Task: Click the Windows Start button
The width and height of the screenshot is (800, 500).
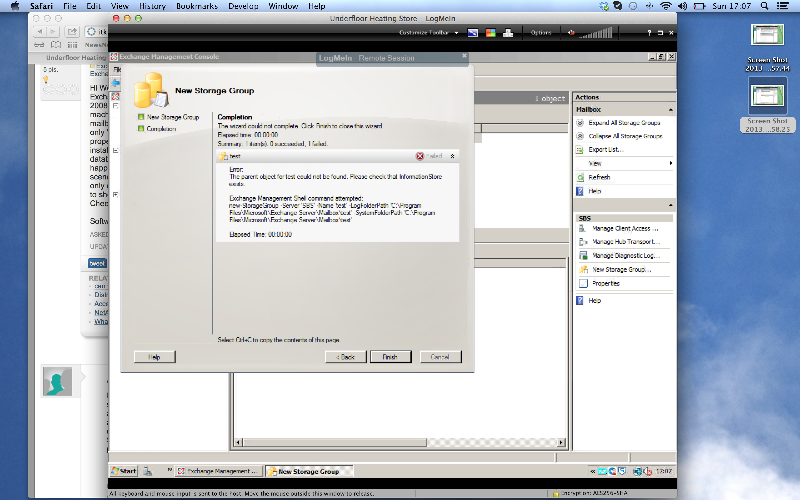Action: (x=124, y=471)
